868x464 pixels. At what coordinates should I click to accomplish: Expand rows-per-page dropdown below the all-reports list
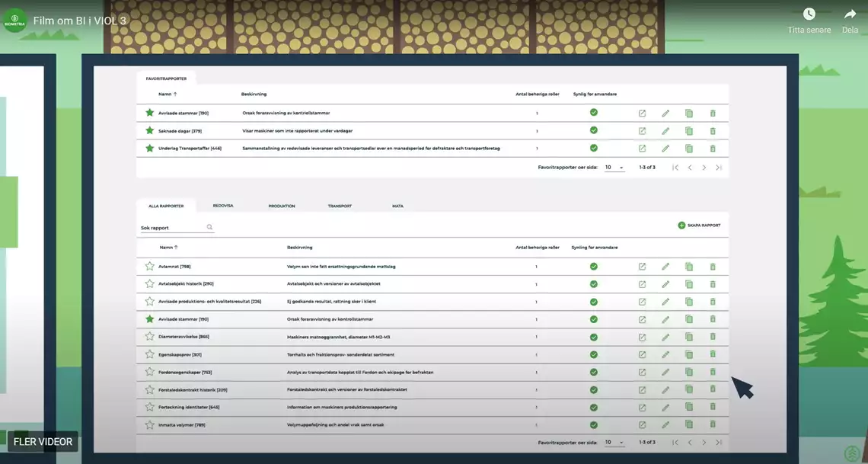click(x=614, y=442)
